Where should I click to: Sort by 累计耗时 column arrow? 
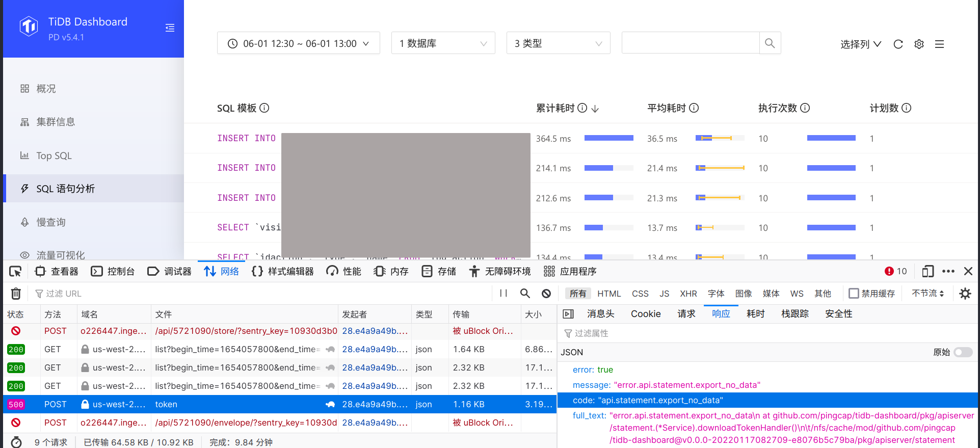coord(595,109)
